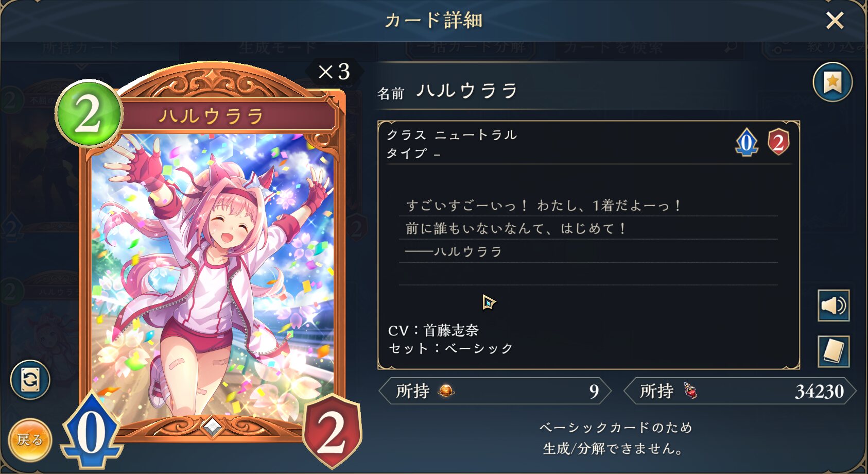Click the 所持 vial count 34230 field
Viewport: 868px width, 474px height.
740,391
